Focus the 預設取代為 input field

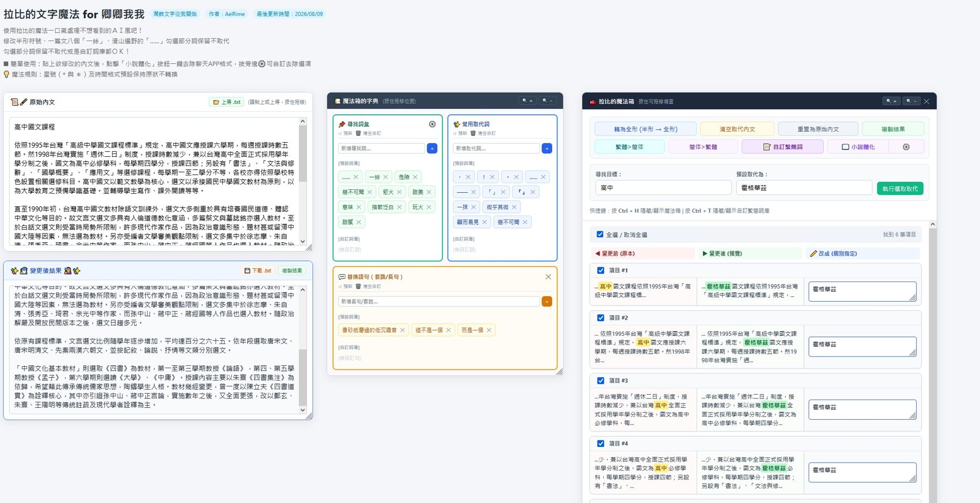coord(804,188)
